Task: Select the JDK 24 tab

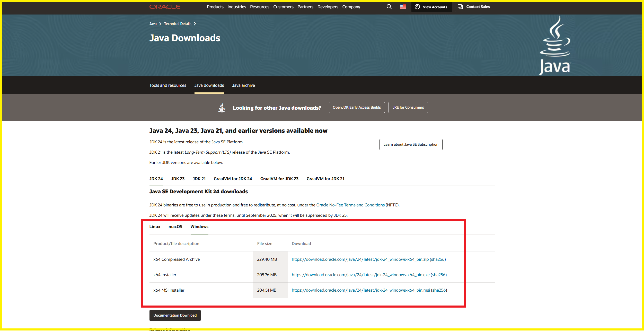Action: (x=156, y=179)
